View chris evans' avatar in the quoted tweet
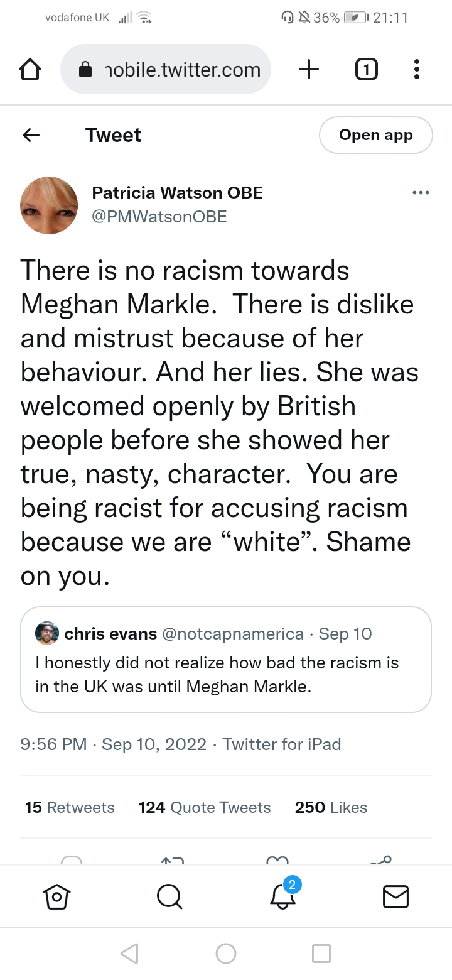 [47, 634]
